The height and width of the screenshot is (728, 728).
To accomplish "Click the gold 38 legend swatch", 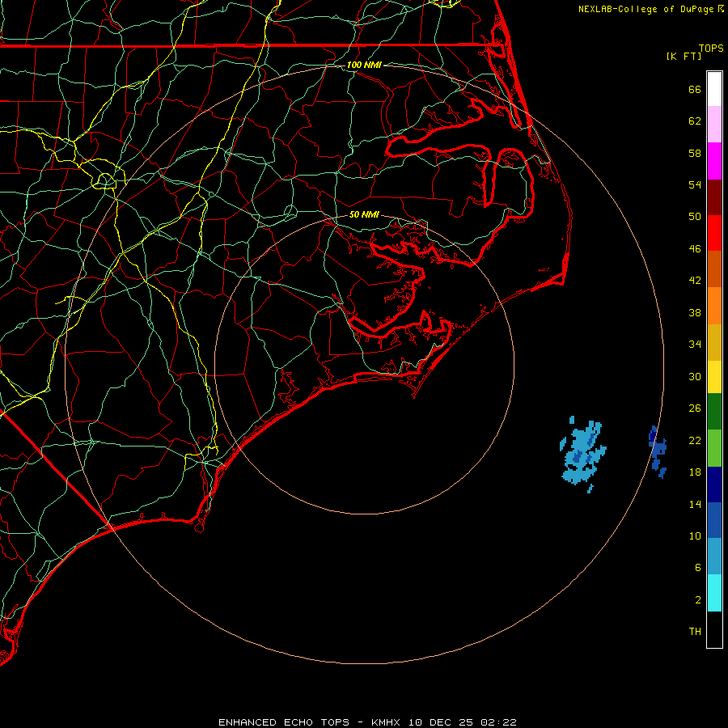I will [x=714, y=343].
